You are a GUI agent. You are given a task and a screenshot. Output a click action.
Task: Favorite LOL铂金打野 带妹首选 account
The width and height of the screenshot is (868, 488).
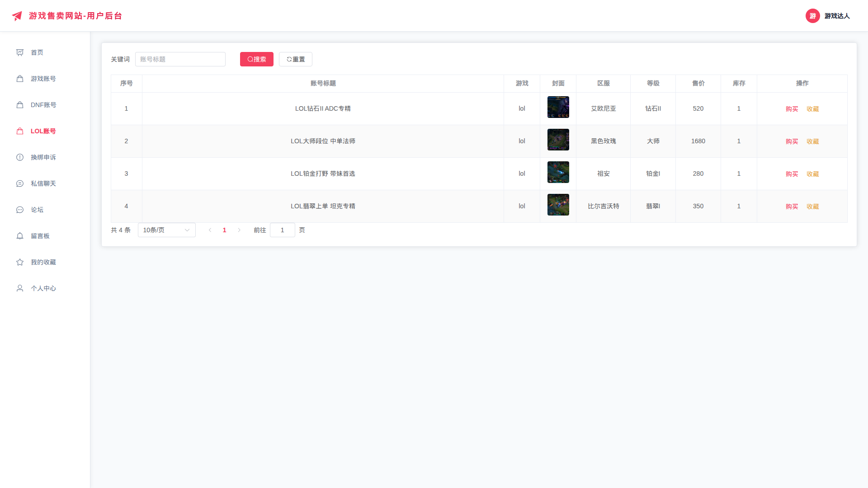[812, 174]
